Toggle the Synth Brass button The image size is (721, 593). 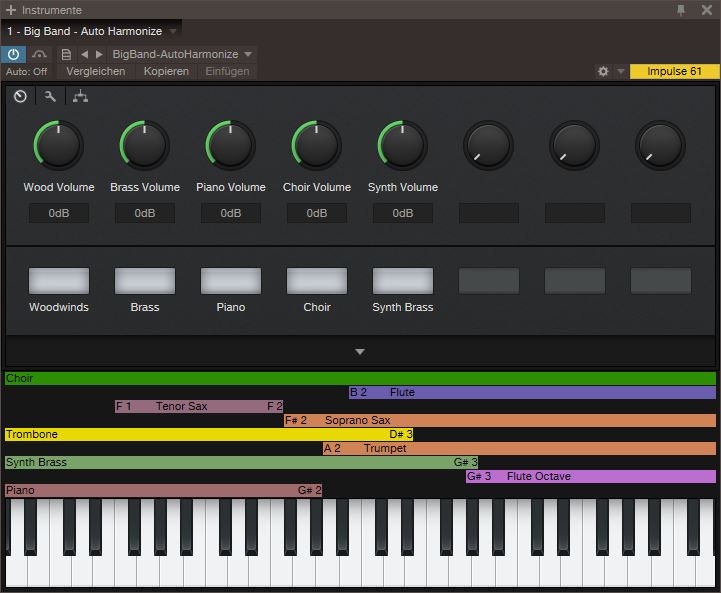403,281
